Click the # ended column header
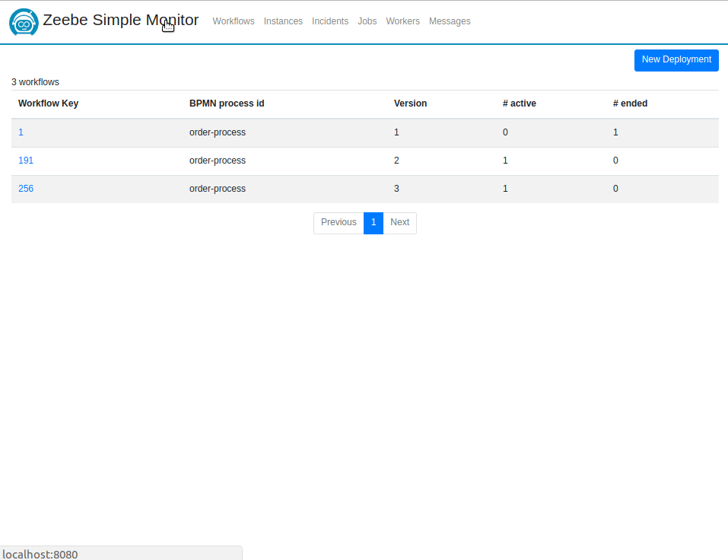The image size is (728, 560). click(x=630, y=103)
